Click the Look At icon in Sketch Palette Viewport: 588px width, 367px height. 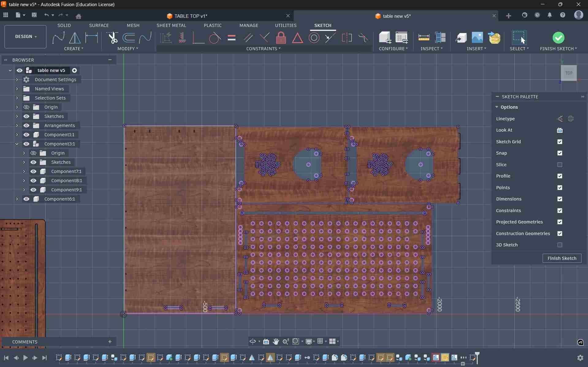[560, 130]
